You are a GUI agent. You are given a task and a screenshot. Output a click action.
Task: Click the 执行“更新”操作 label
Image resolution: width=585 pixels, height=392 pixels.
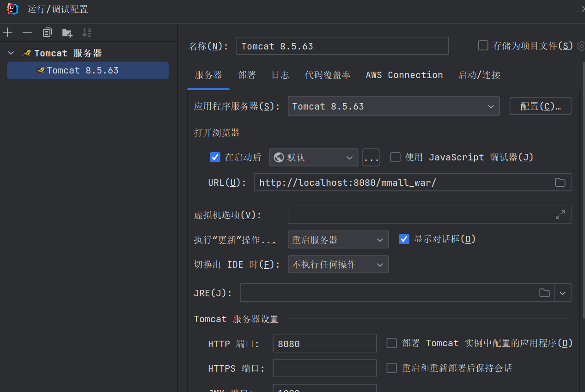pyautogui.click(x=235, y=240)
